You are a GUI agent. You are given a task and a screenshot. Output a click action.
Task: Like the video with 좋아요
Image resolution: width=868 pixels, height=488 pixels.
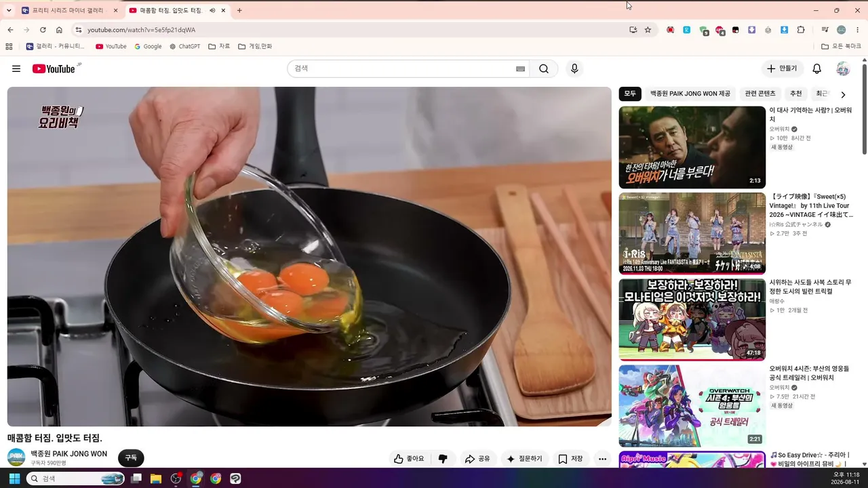point(409,459)
